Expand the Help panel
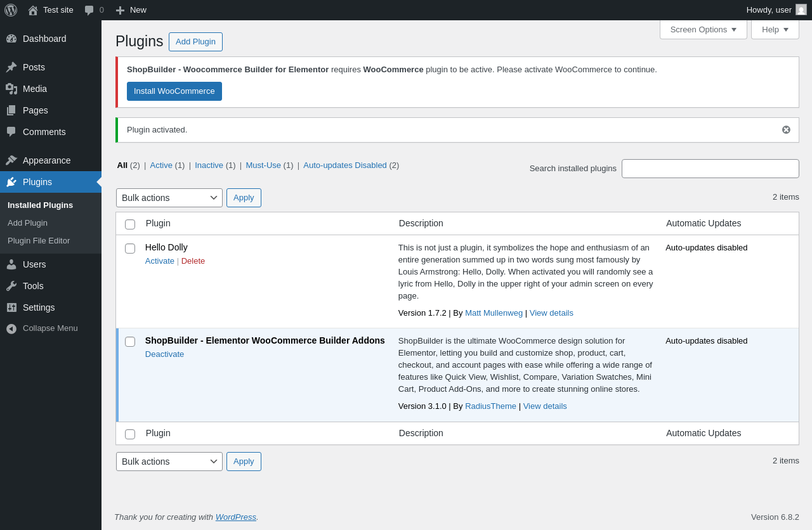 (775, 29)
